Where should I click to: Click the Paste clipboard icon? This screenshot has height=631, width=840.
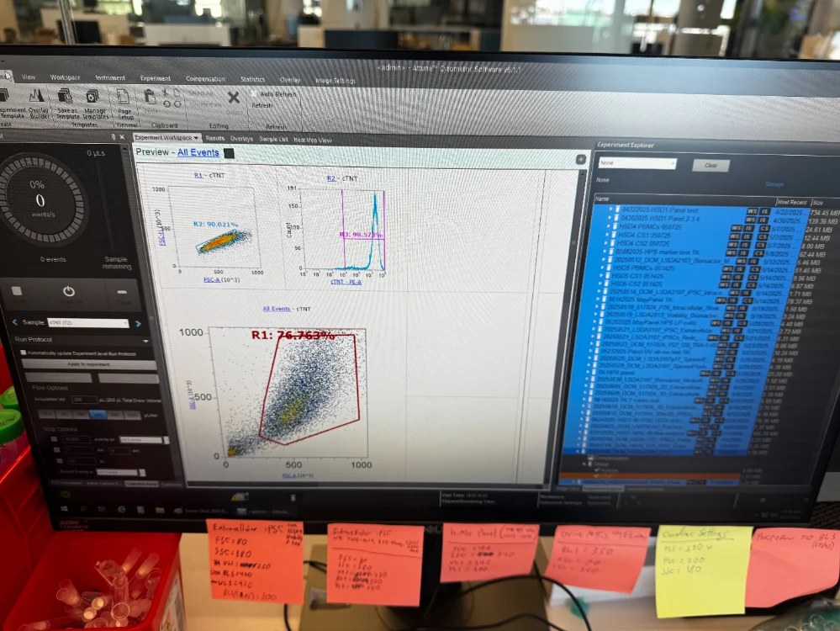(151, 98)
